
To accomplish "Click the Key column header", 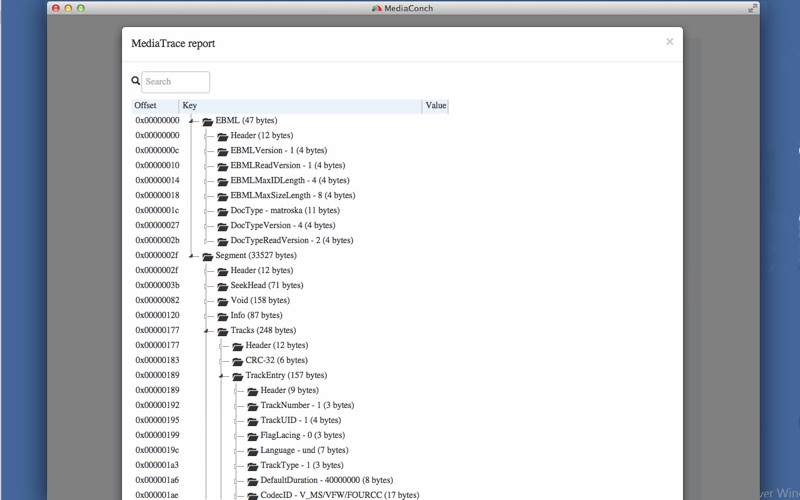I will click(301, 106).
